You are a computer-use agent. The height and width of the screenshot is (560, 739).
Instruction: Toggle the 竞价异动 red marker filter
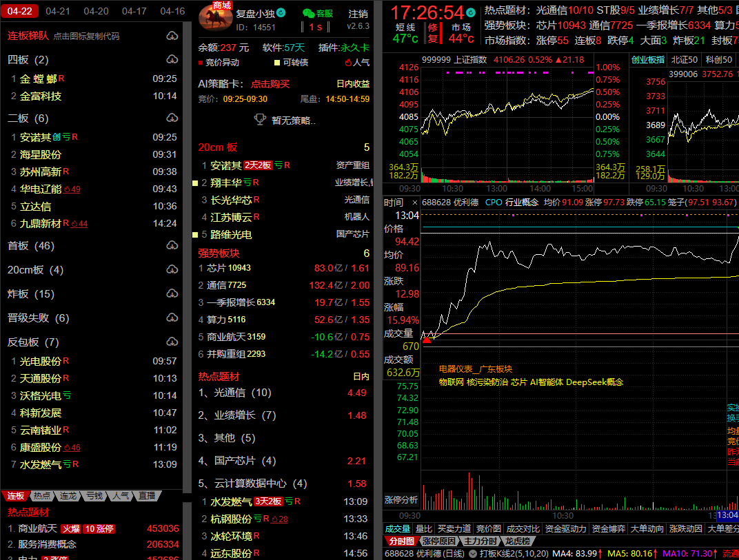point(219,63)
